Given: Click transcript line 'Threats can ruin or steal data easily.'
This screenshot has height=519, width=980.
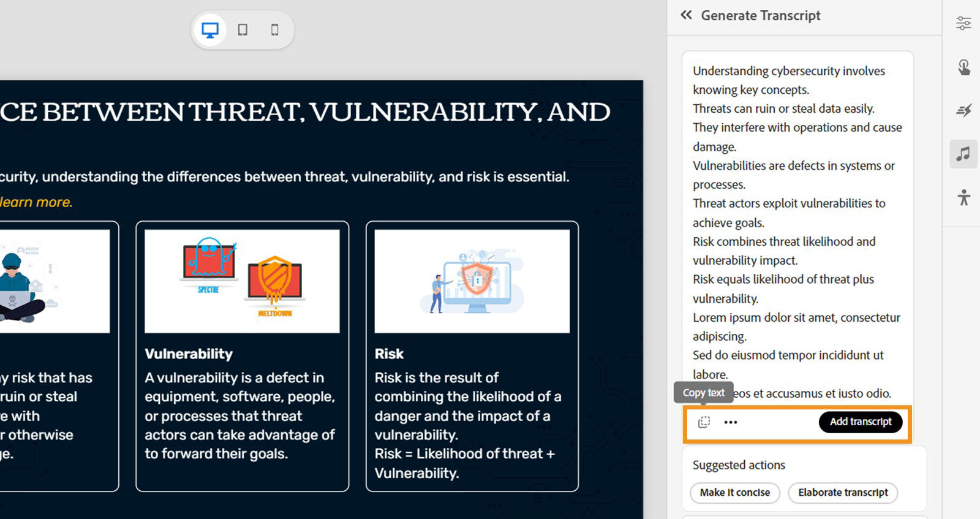Looking at the screenshot, I should 783,109.
